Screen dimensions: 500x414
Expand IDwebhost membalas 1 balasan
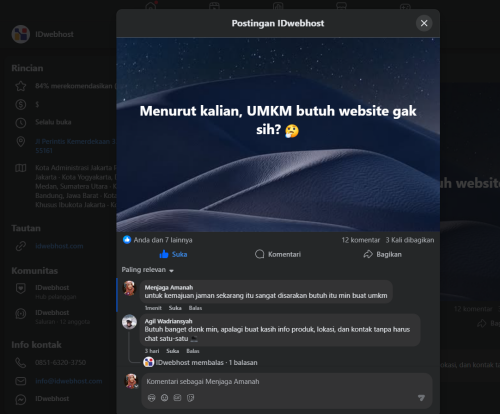coord(207,362)
